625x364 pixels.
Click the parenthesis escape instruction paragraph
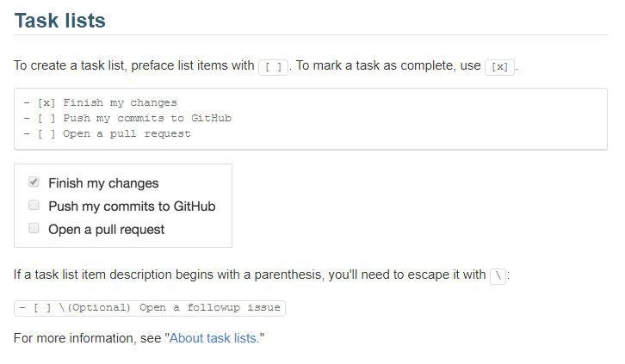[x=262, y=275]
